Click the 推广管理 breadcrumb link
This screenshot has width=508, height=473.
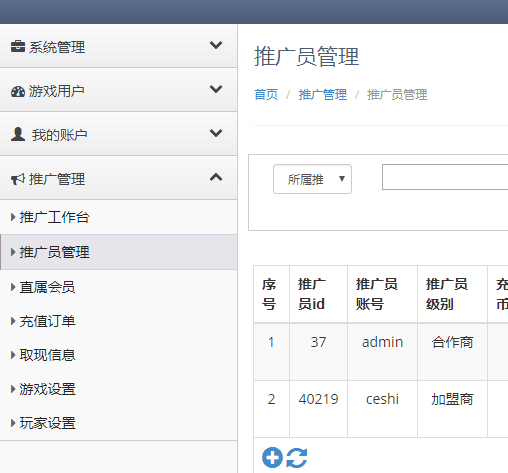[323, 95]
